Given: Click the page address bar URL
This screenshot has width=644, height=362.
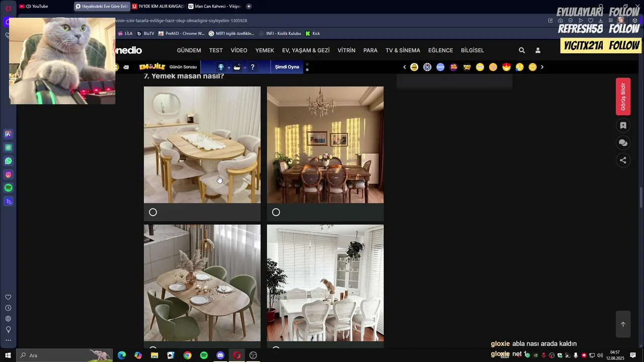Looking at the screenshot, I should [x=181, y=21].
